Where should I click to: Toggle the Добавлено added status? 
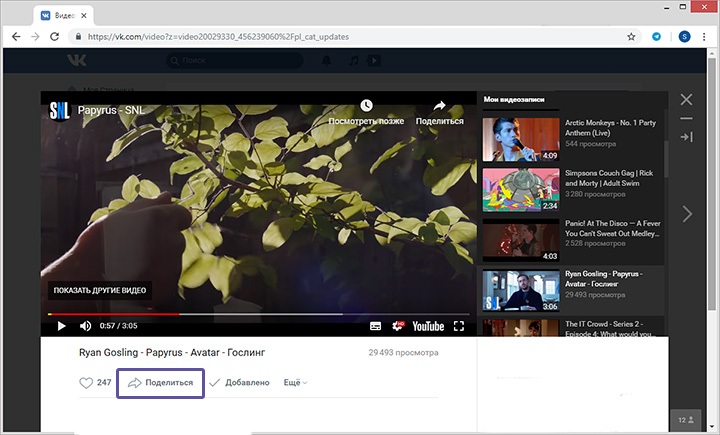(239, 383)
